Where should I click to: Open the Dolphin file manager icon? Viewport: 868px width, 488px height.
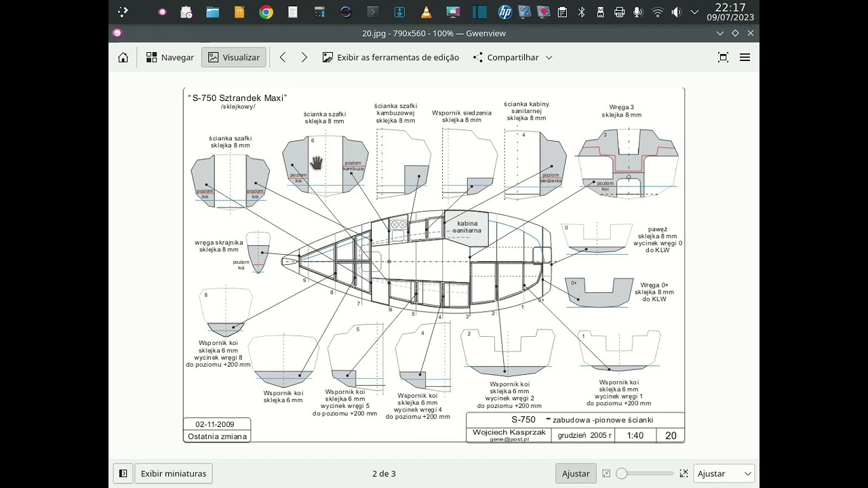click(x=213, y=12)
